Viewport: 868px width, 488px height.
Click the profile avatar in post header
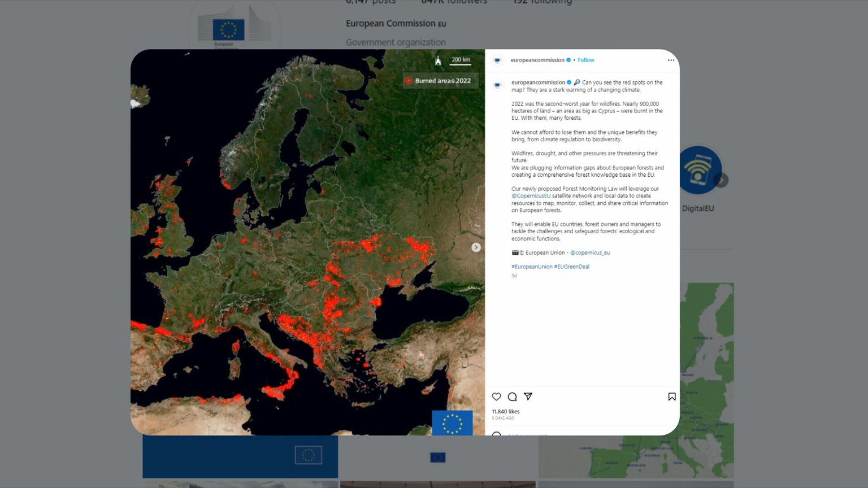point(497,60)
